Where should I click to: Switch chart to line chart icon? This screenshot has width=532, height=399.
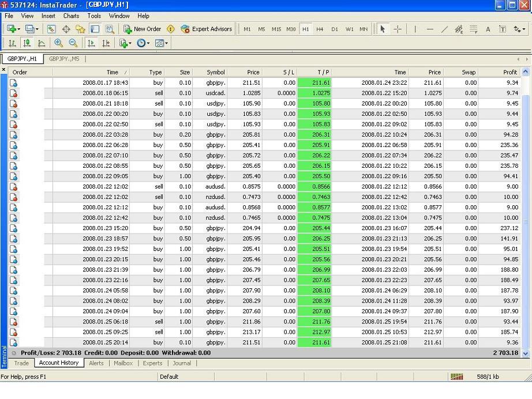[42, 43]
